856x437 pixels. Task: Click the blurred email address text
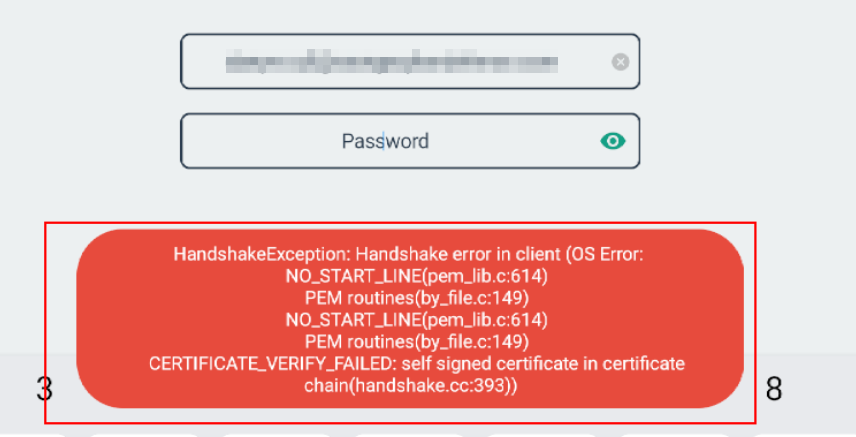coord(390,62)
